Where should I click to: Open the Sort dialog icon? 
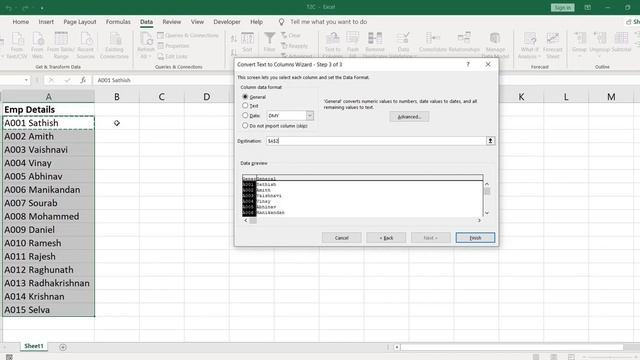tap(247, 42)
